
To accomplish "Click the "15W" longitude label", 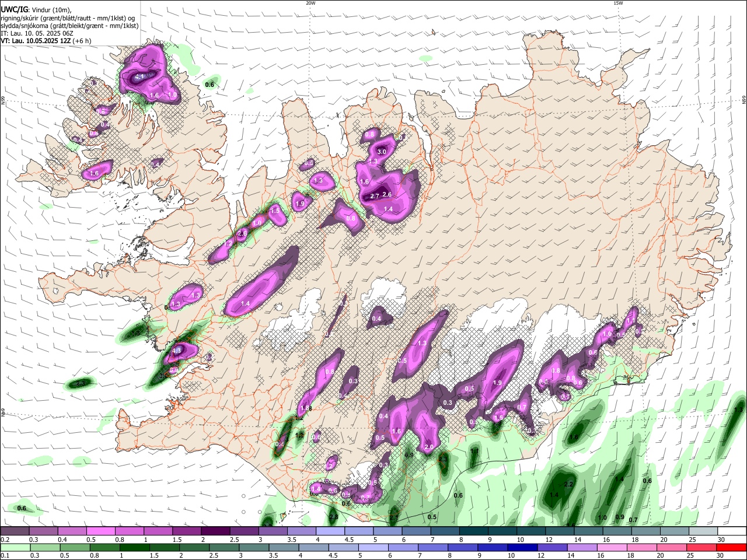I will pos(618,3).
